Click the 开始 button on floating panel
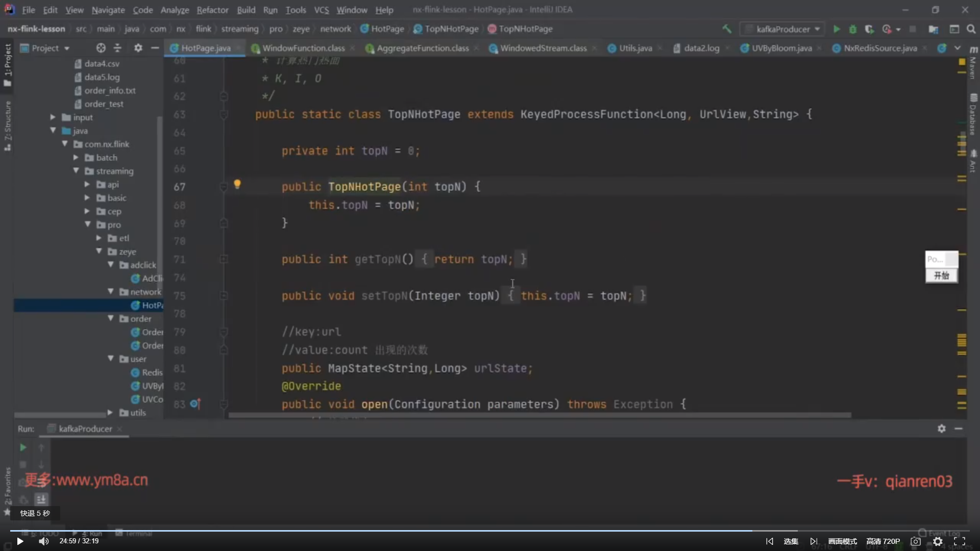980x551 pixels. coord(941,275)
